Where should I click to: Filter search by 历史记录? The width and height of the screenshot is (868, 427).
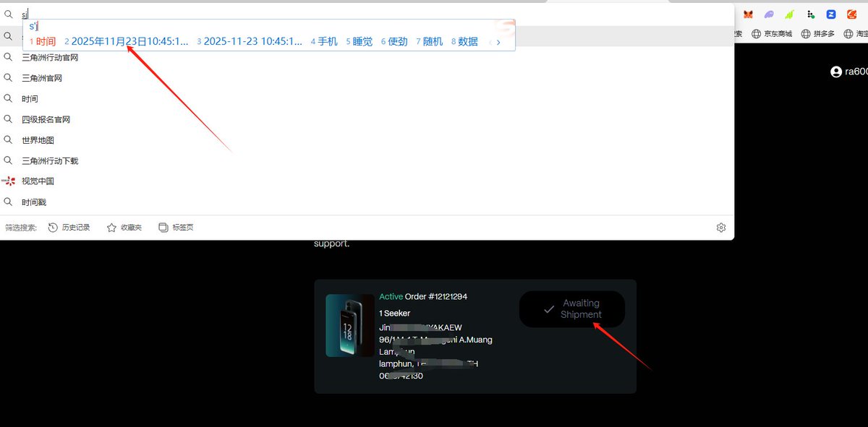(x=69, y=228)
